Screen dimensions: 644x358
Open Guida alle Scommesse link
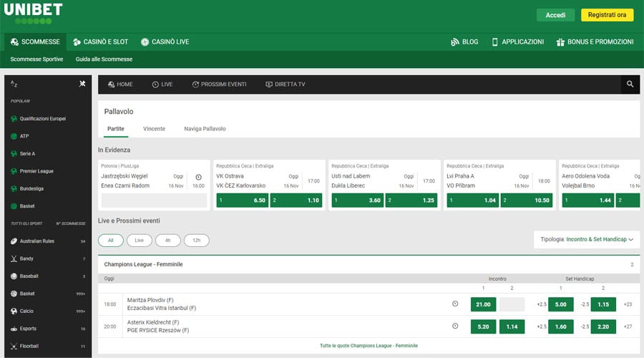pyautogui.click(x=104, y=59)
